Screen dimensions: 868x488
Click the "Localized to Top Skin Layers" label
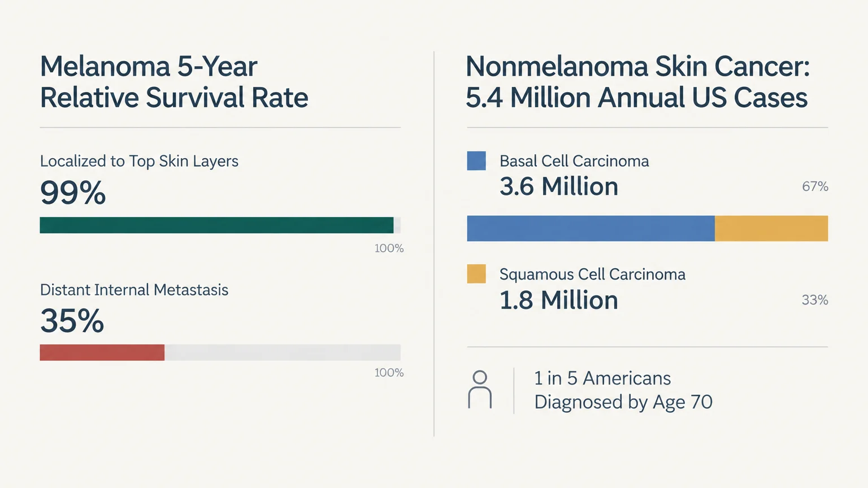(x=139, y=161)
